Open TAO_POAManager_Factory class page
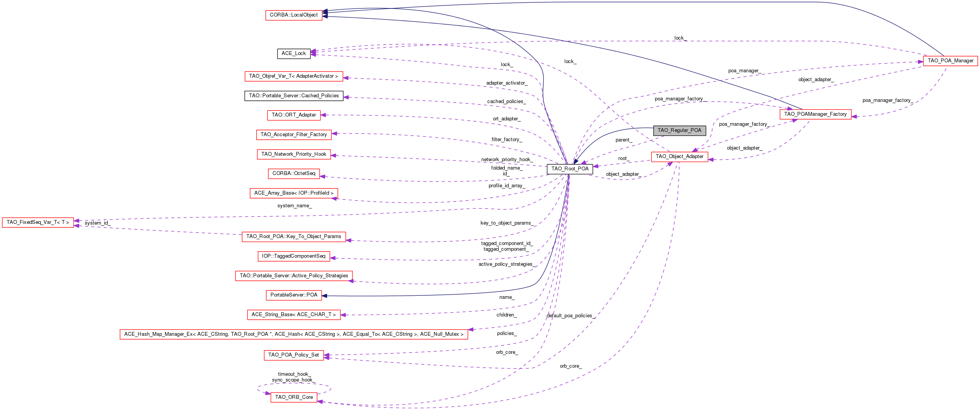Screen dimensions: 980x410 815,114
